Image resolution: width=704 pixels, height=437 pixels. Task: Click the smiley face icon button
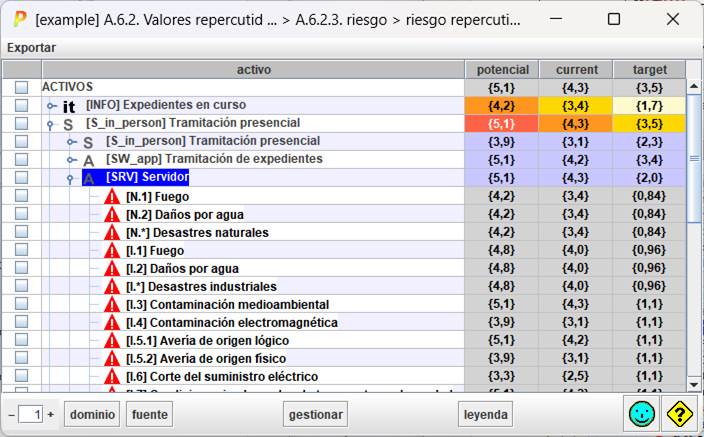pos(642,414)
